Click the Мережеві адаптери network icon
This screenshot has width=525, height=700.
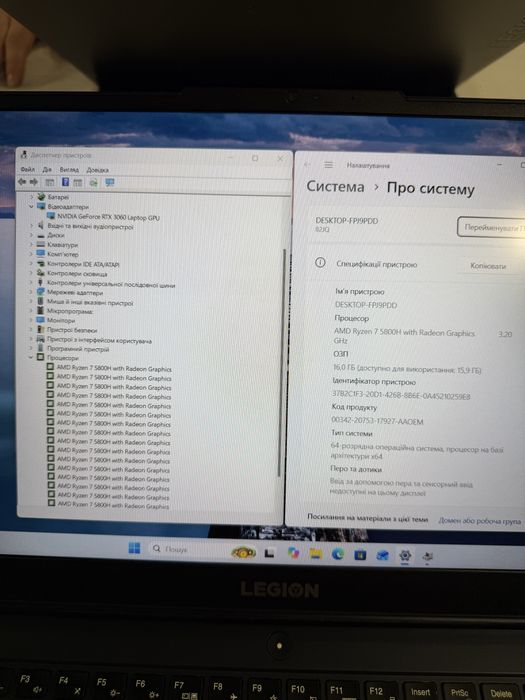tap(41, 292)
